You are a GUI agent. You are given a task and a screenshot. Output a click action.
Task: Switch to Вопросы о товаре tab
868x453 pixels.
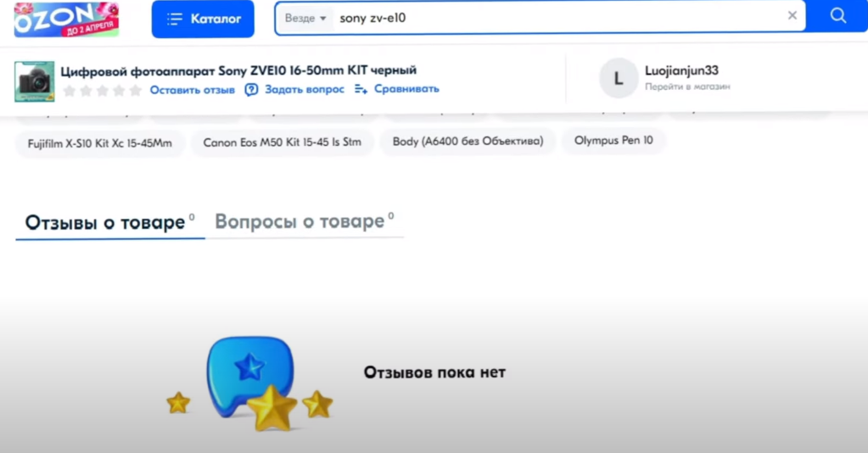[x=304, y=221]
